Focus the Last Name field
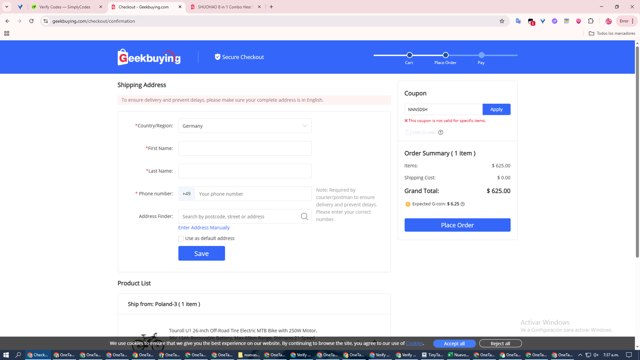Image resolution: width=640 pixels, height=360 pixels. 244,171
